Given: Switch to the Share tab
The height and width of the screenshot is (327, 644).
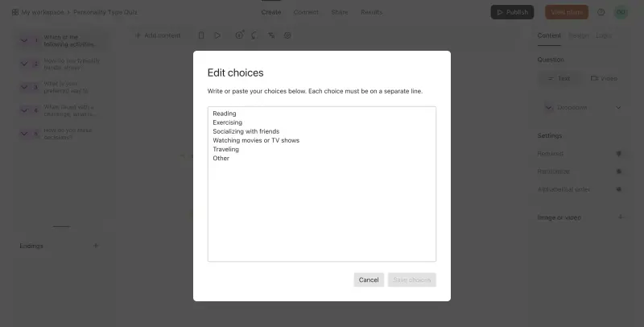Looking at the screenshot, I should pos(340,12).
